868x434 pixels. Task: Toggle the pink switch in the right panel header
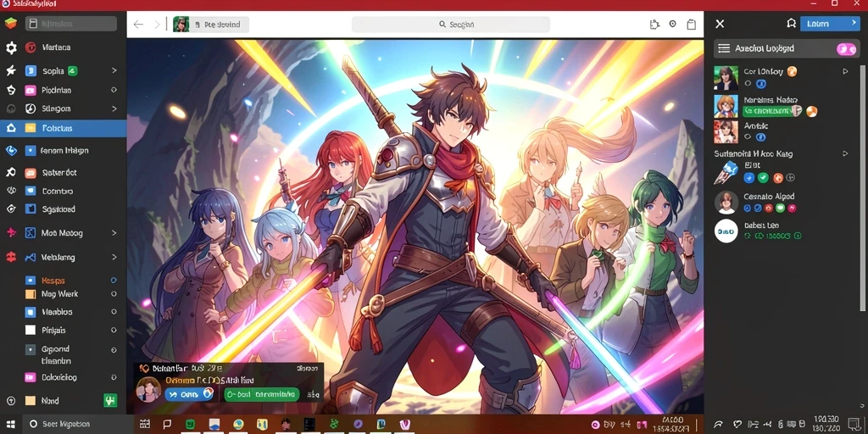click(847, 48)
